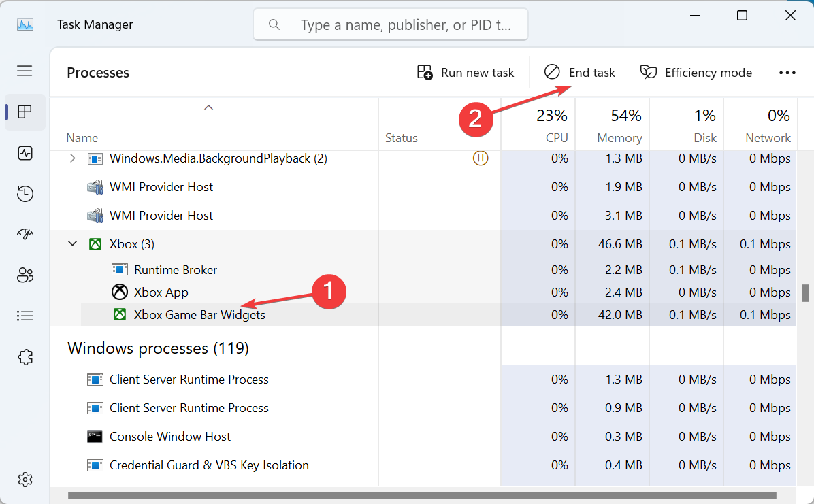
Task: Click the Xbox App round icon
Action: [119, 292]
